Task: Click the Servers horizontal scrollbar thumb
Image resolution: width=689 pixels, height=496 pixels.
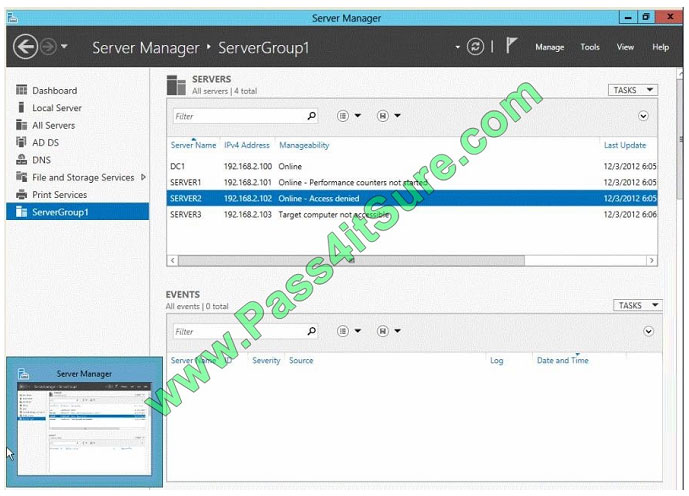Action: point(351,261)
